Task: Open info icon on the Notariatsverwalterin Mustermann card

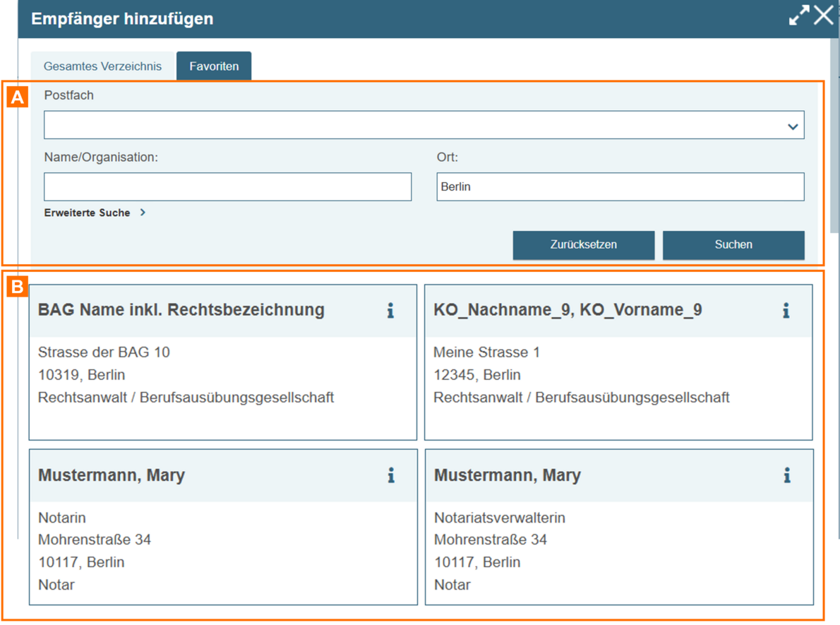Action: [786, 475]
